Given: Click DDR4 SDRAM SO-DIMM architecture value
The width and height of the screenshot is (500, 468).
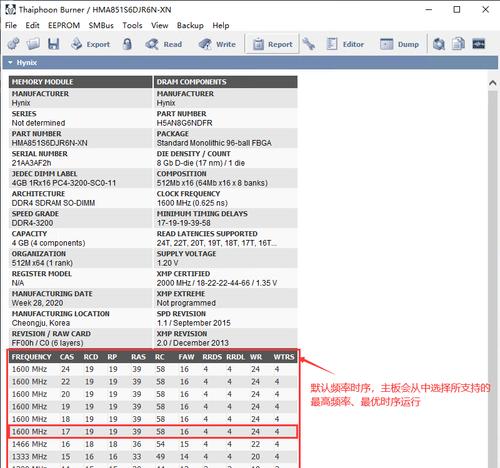Looking at the screenshot, I should pyautogui.click(x=53, y=203).
